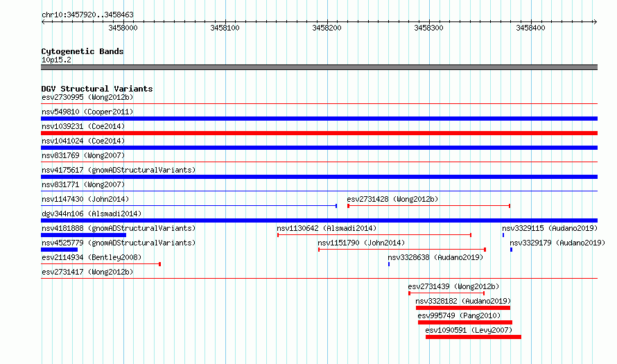Click the 3458000 ruler position
The image size is (617, 364).
(123, 28)
